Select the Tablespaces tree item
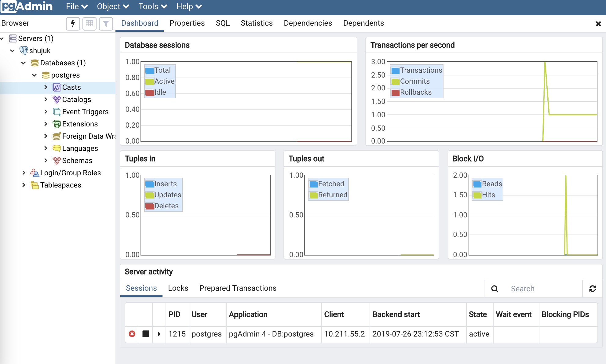This screenshot has width=606, height=364. click(60, 185)
